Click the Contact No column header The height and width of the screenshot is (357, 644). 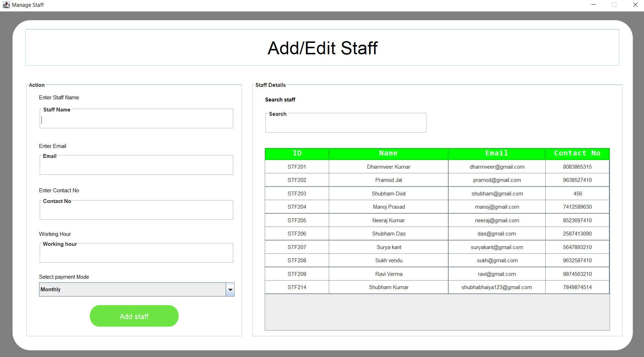(577, 153)
